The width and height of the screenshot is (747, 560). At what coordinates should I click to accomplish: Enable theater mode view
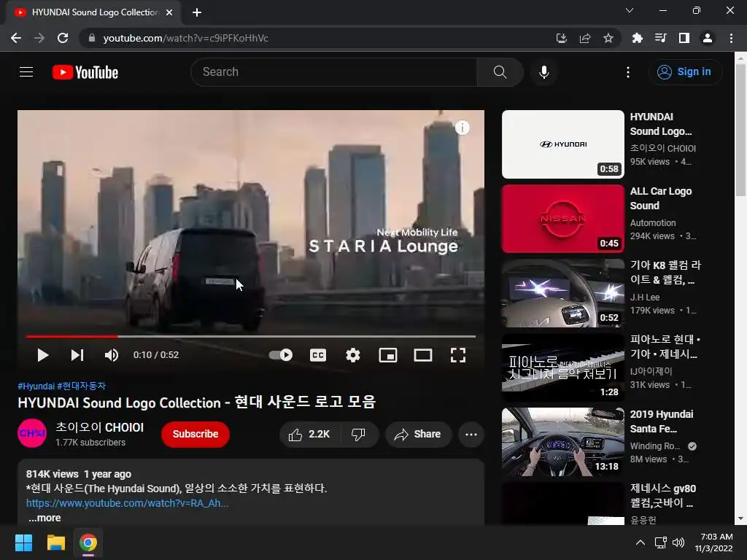point(423,355)
